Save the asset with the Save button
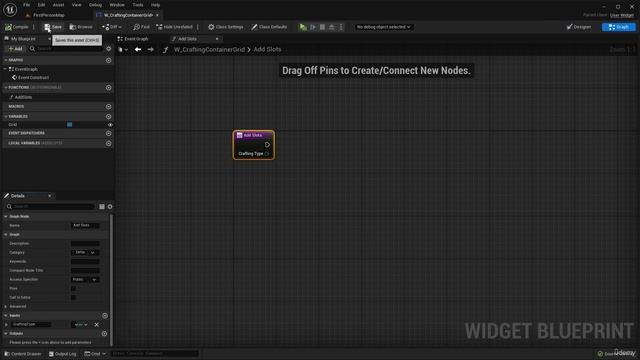Viewport: 640px width, 360px height. 53,27
